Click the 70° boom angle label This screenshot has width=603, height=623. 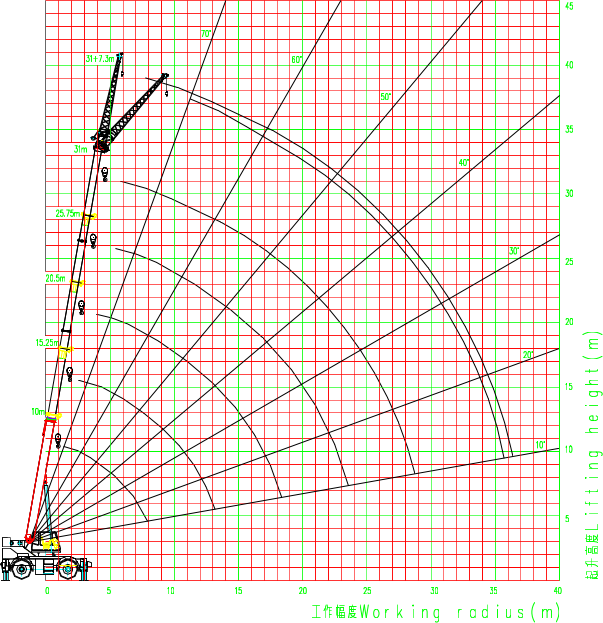[x=206, y=34]
